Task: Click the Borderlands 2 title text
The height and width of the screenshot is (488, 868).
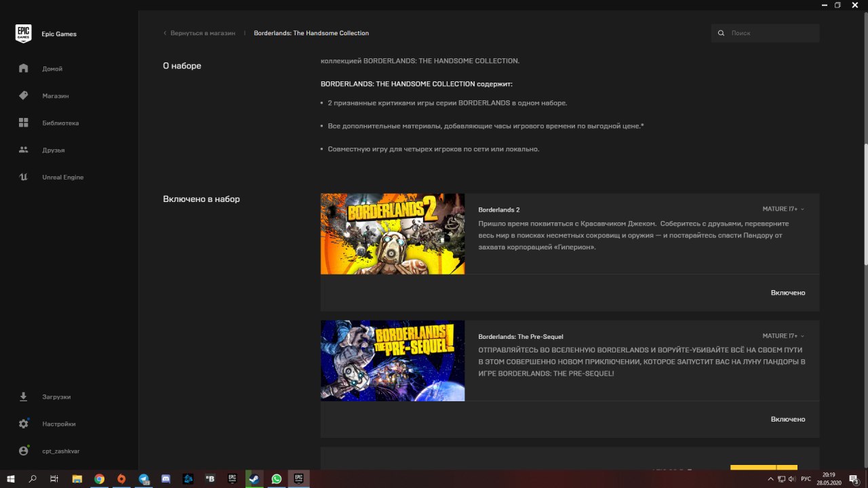Action: (499, 209)
